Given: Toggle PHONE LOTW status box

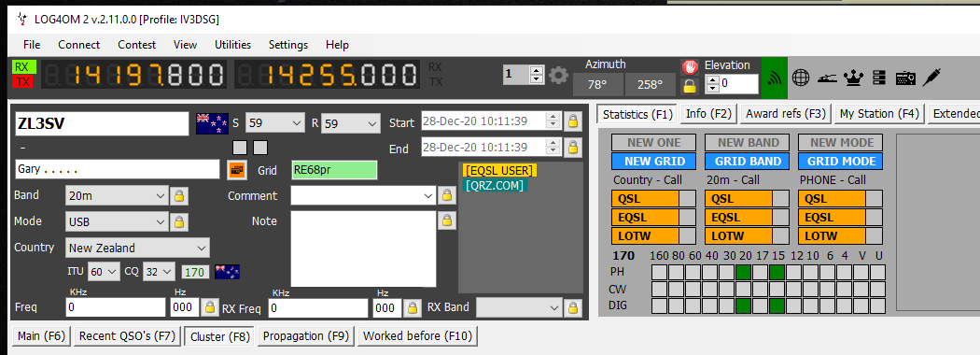Looking at the screenshot, I should [875, 236].
